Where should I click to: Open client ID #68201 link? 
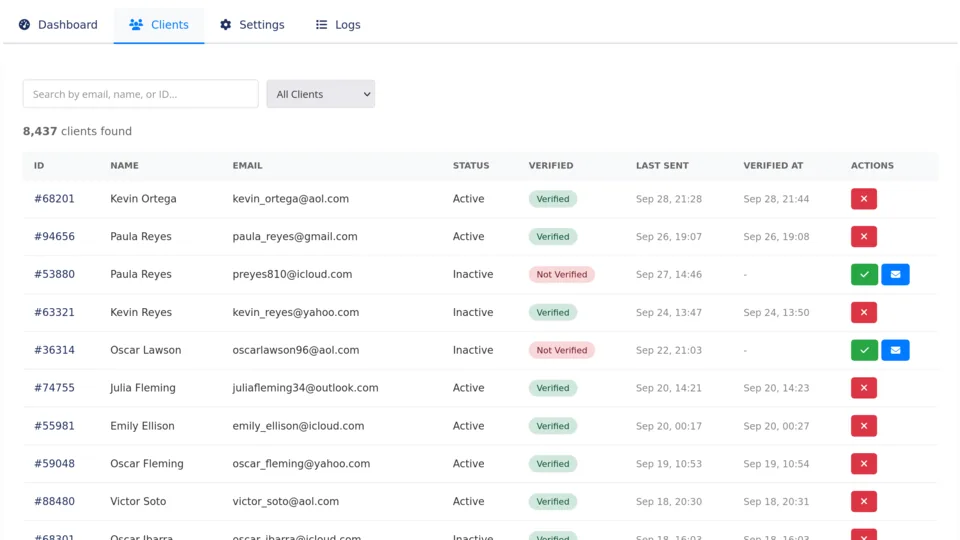(x=54, y=199)
